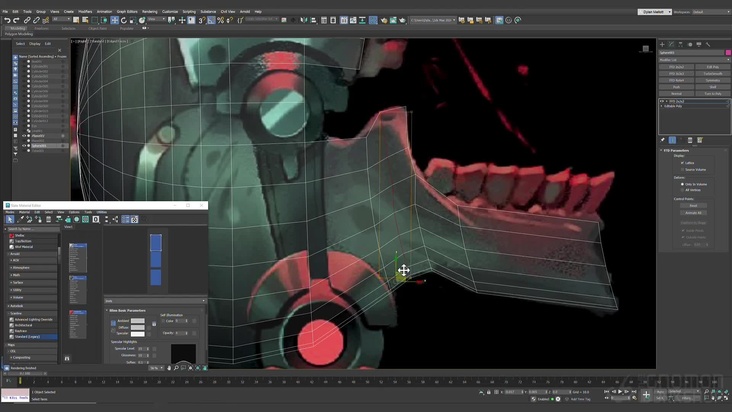Image resolution: width=732 pixels, height=412 pixels.
Task: Click the play animation button
Action: [620, 392]
